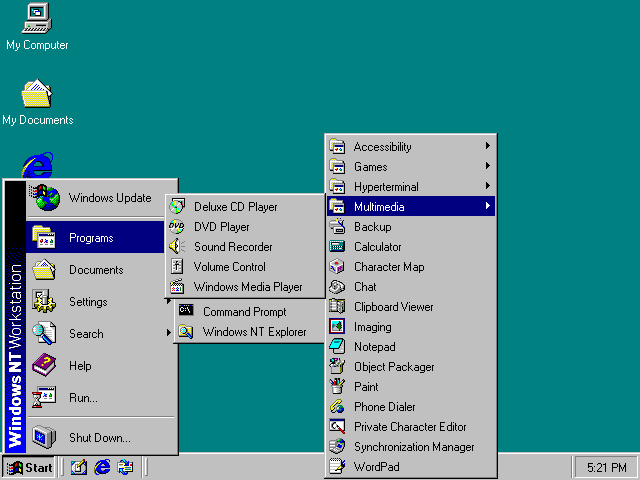Click the Hyperterminal folder icon
Image resolution: width=640 pixels, height=480 pixels.
coord(337,187)
